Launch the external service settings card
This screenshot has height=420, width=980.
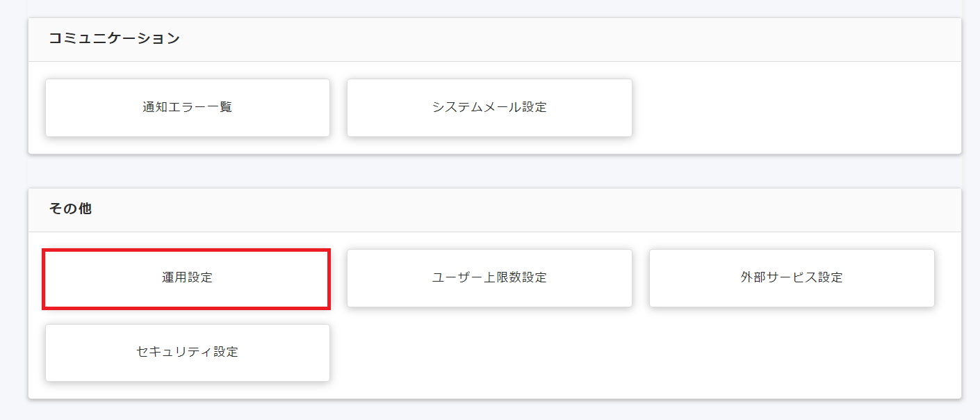tap(792, 277)
